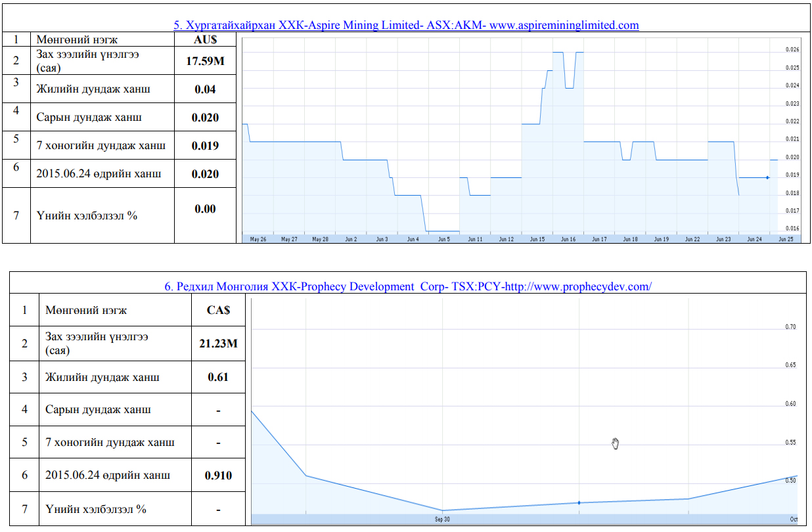Click the 0.04 yearly average value cell

pyautogui.click(x=205, y=89)
